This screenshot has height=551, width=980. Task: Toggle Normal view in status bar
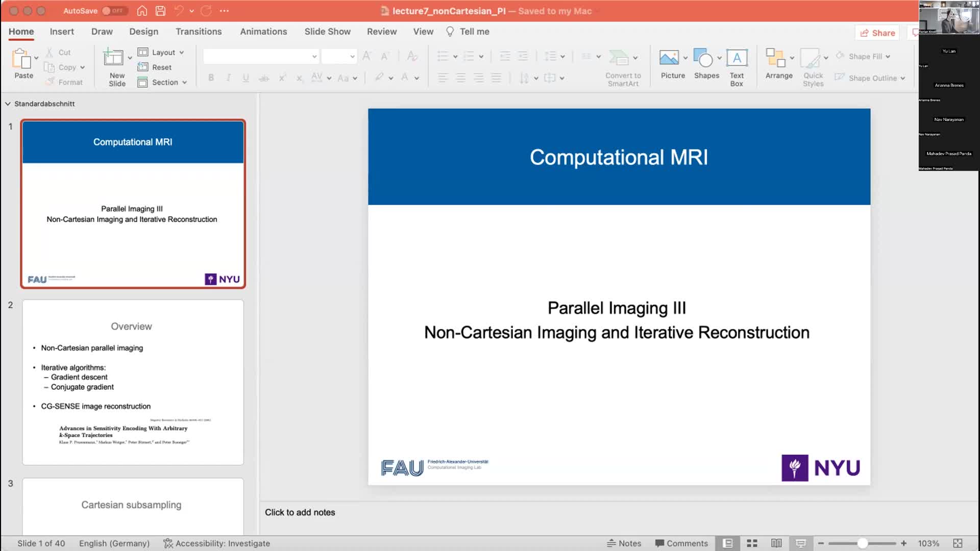pos(728,543)
